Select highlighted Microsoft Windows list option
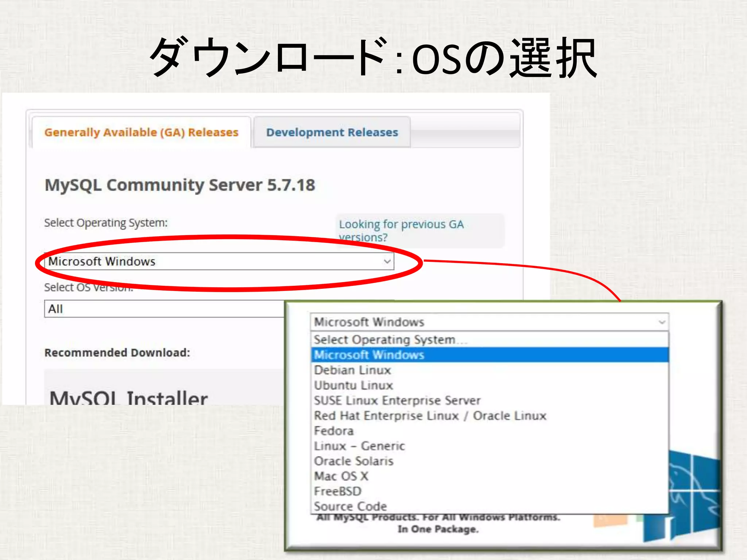 tap(369, 355)
